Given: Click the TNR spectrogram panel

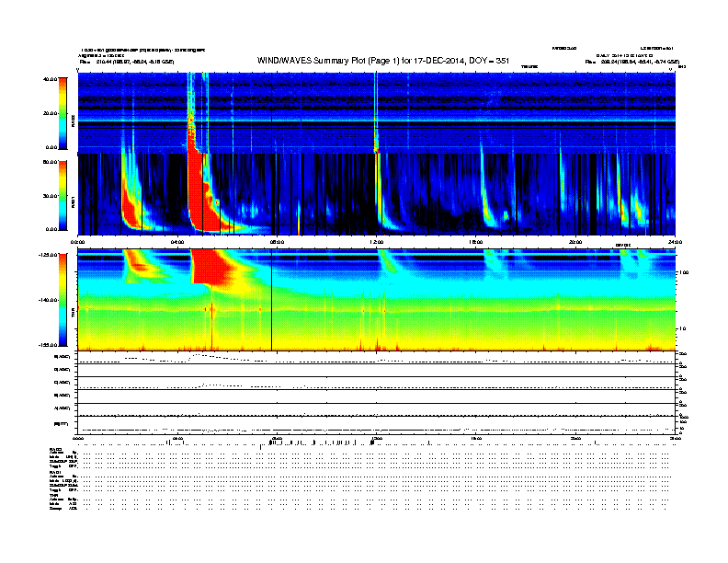Looking at the screenshot, I should [376, 299].
